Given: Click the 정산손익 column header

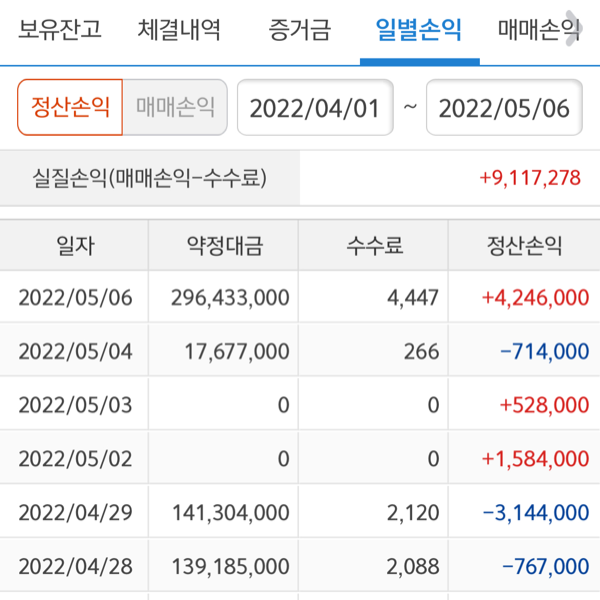Looking at the screenshot, I should (x=524, y=245).
